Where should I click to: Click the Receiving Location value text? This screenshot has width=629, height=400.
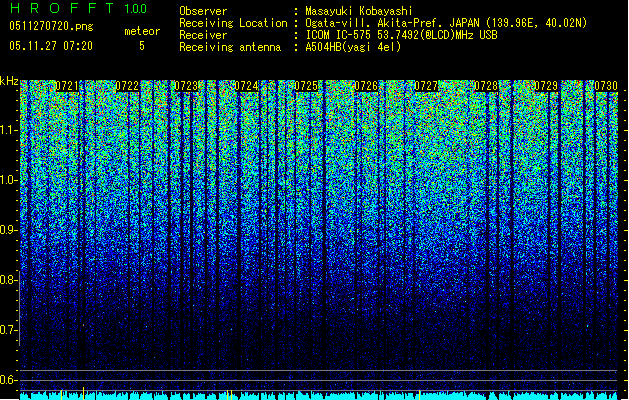coord(446,23)
